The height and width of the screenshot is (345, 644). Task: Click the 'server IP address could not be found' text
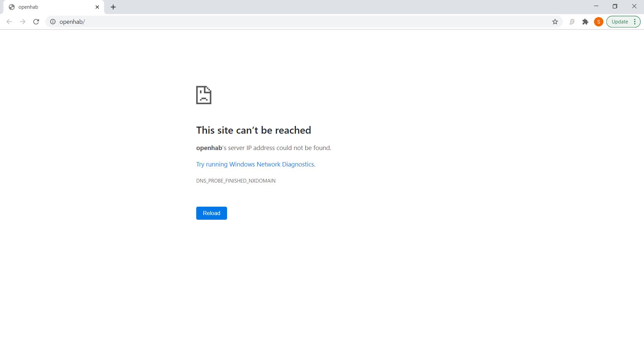pyautogui.click(x=280, y=148)
